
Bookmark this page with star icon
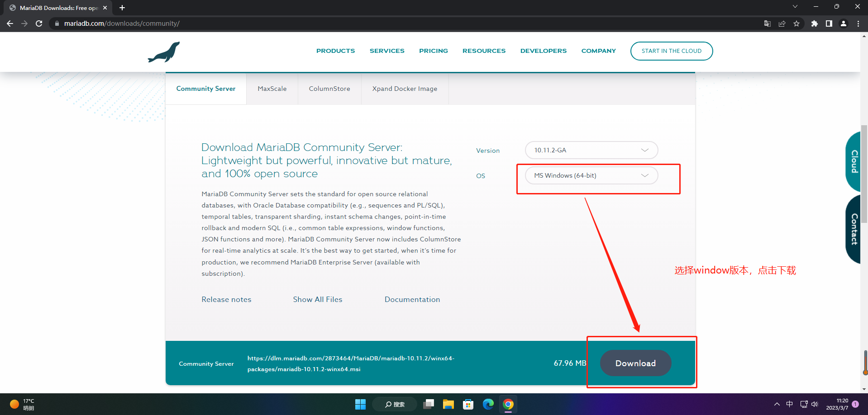pyautogui.click(x=796, y=24)
